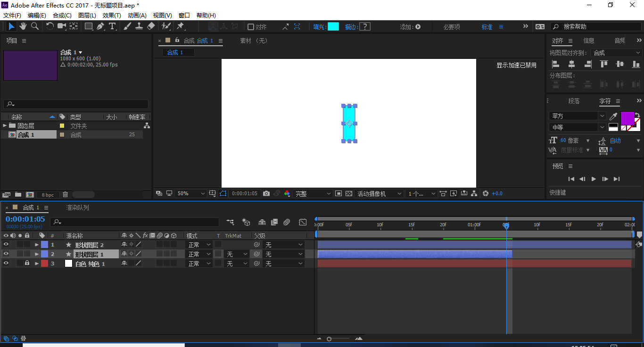
Task: Select the Roto Brush tool
Action: [x=166, y=26]
